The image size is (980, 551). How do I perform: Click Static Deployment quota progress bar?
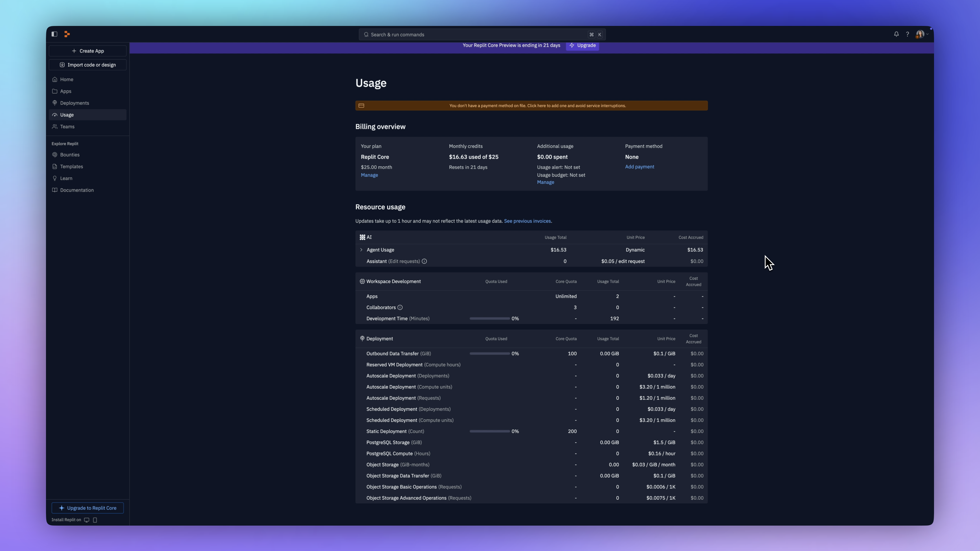[490, 431]
